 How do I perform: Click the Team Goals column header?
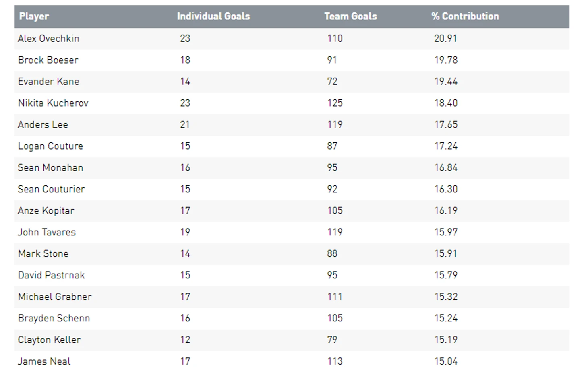click(x=350, y=16)
